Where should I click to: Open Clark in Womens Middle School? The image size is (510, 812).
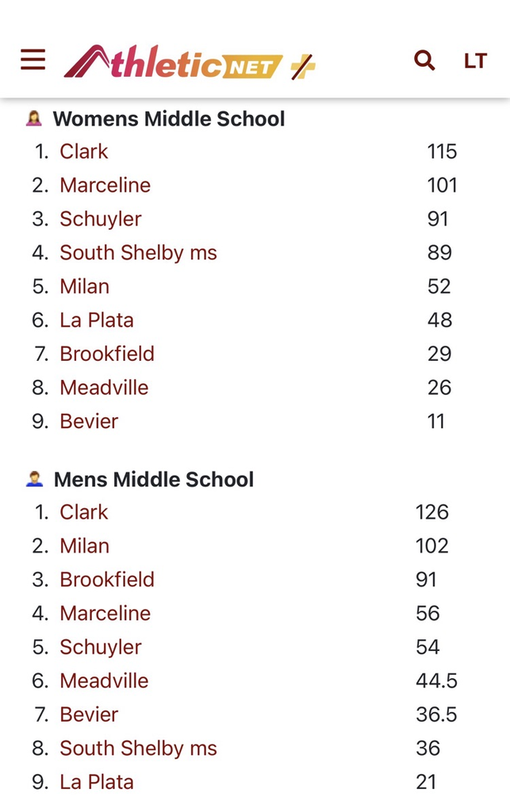pyautogui.click(x=84, y=151)
